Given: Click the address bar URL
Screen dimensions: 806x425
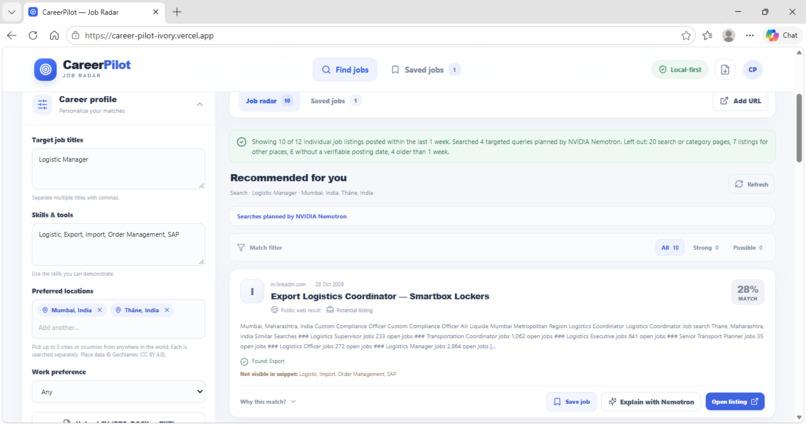Looking at the screenshot, I should (x=149, y=35).
